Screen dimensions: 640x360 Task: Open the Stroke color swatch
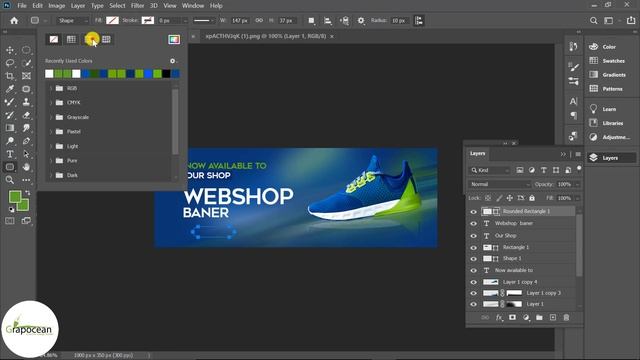tap(148, 20)
